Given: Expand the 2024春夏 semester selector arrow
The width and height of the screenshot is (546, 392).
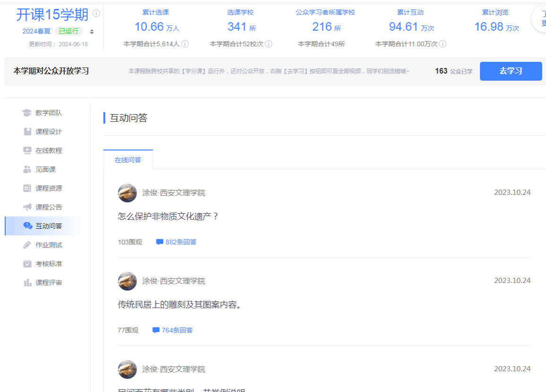Looking at the screenshot, I should [x=92, y=32].
